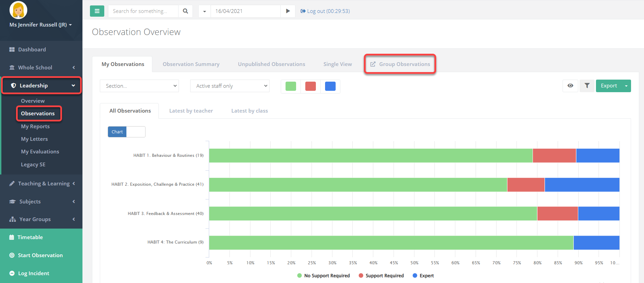
Task: Switch to Unpublished Observations tab
Action: [271, 64]
